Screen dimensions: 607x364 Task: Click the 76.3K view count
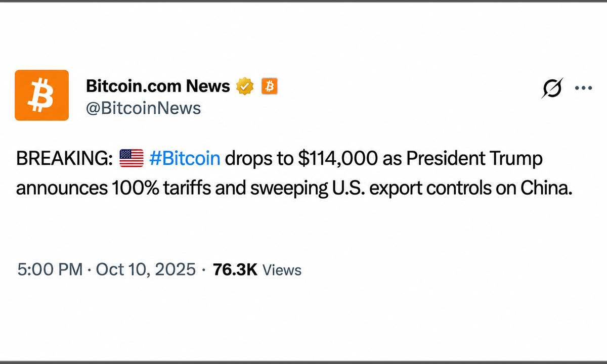pos(235,269)
